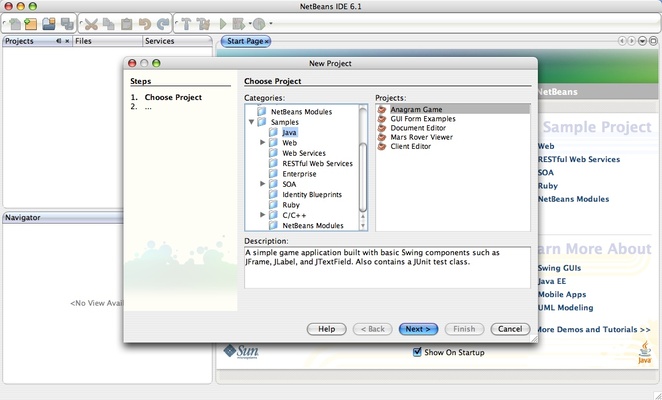Click the Debug Main Project icon
Image resolution: width=662 pixels, height=400 pixels.
coord(238,24)
